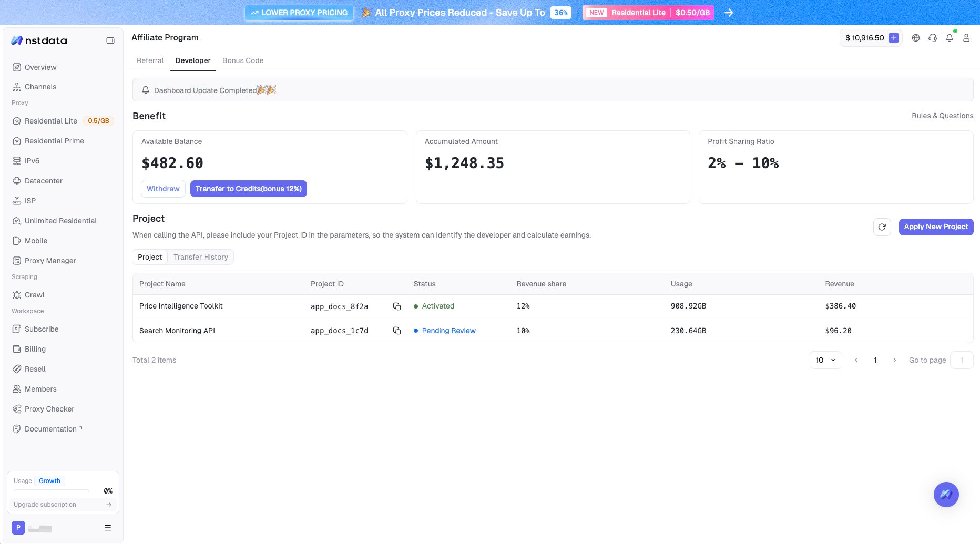The image size is (980, 544).
Task: Click Apply New Project
Action: pyautogui.click(x=936, y=227)
